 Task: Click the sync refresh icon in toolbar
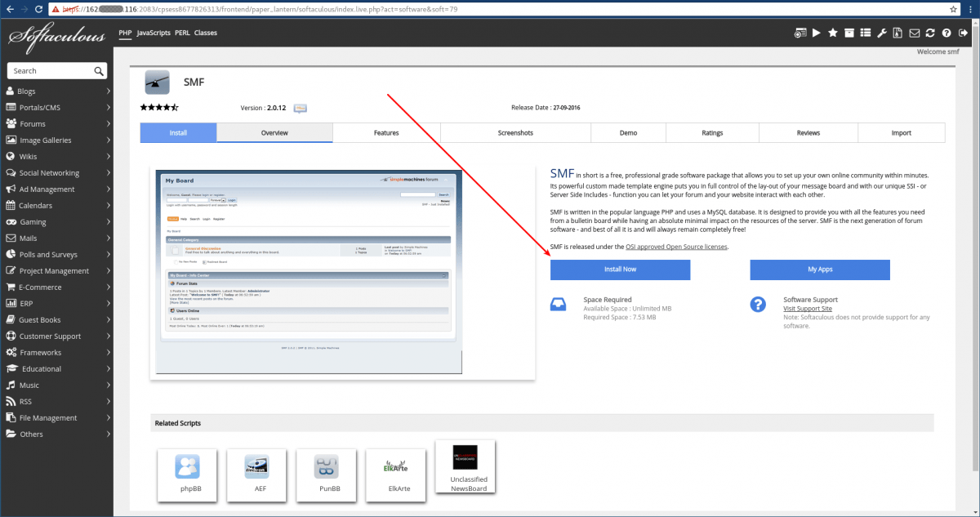(x=931, y=33)
